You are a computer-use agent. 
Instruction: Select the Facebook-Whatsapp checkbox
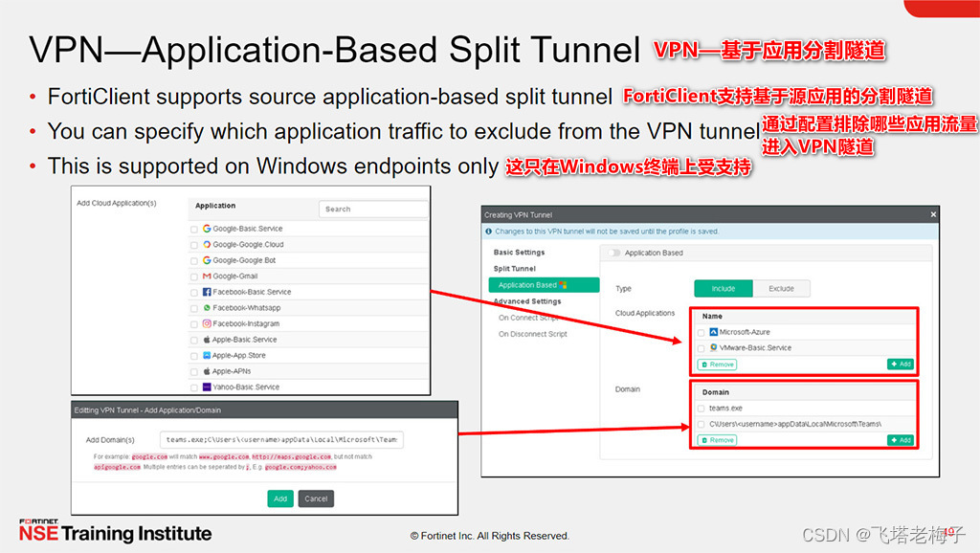point(194,308)
